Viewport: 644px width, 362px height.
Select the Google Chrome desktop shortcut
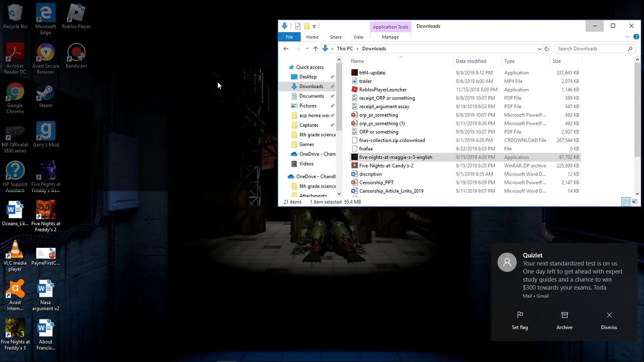click(x=15, y=98)
